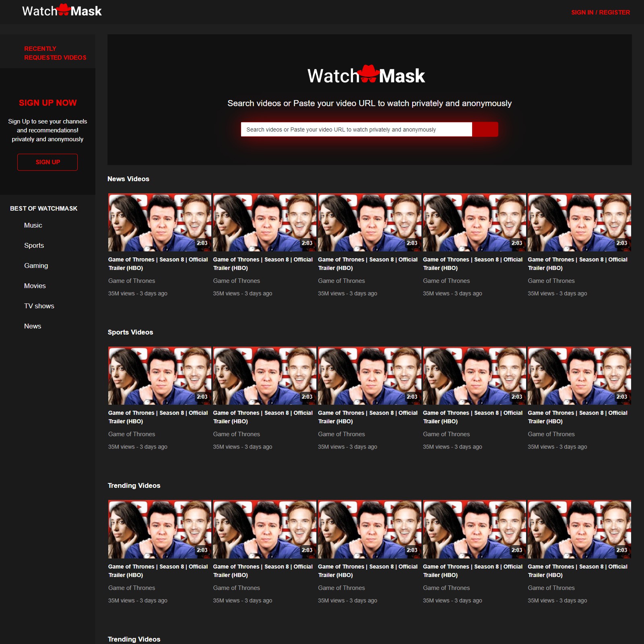
Task: Play the third thumbnail in the Trending Videos row
Action: click(x=369, y=529)
